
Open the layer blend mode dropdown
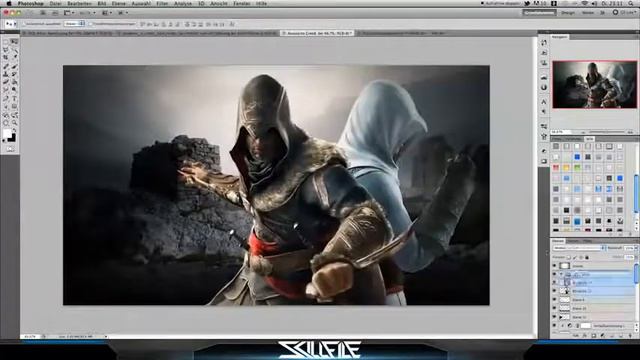pyautogui.click(x=579, y=248)
